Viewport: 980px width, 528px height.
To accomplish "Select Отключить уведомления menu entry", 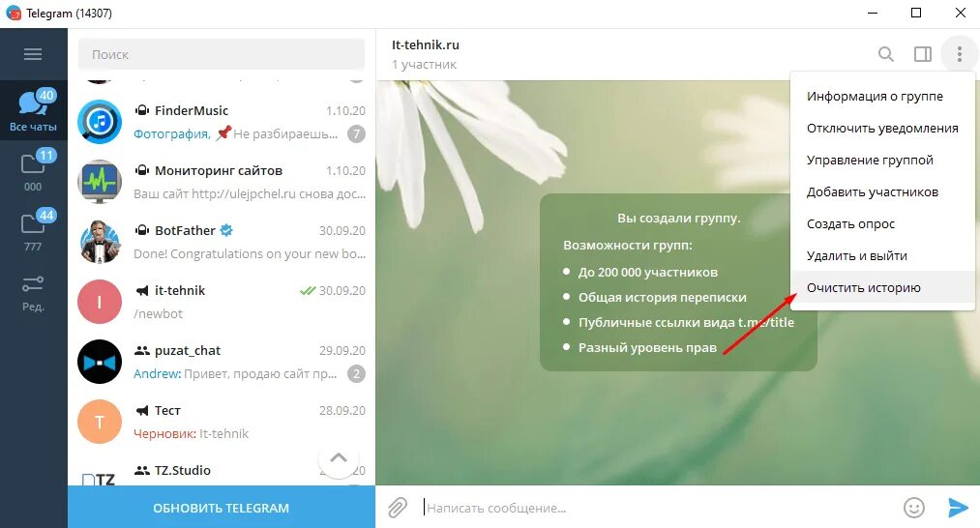I will pos(882,128).
